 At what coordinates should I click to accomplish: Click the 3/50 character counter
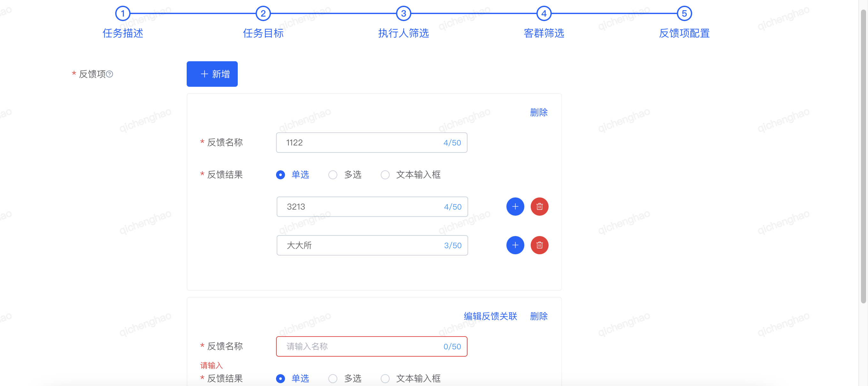point(453,246)
